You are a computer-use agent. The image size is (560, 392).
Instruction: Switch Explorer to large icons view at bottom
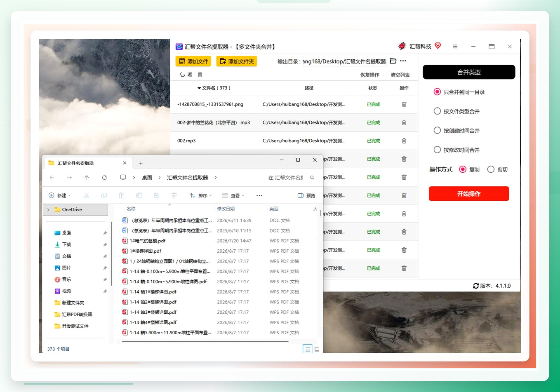pos(317,349)
